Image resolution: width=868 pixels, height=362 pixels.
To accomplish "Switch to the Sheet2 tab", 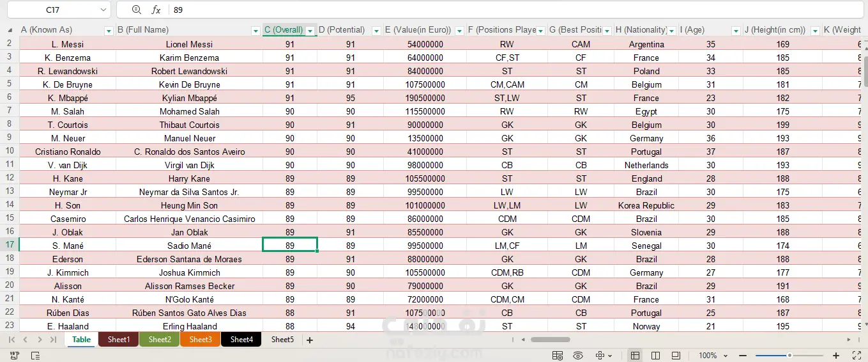I will pos(160,340).
